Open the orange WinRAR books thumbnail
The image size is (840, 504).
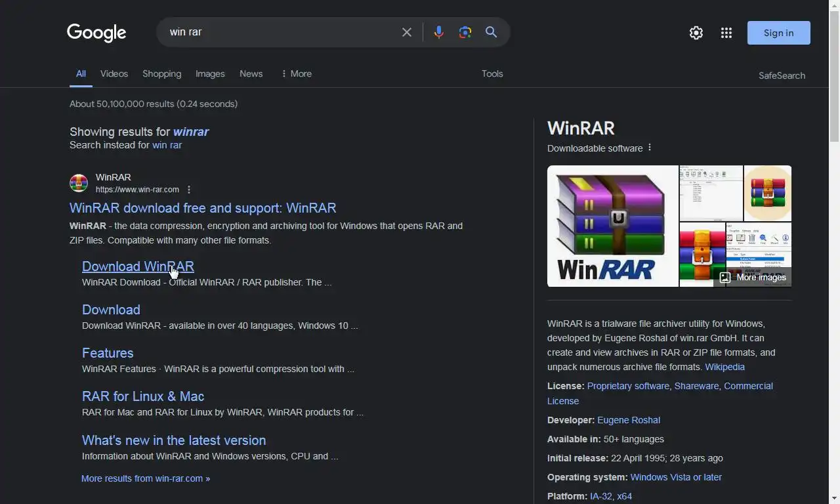tap(702, 255)
